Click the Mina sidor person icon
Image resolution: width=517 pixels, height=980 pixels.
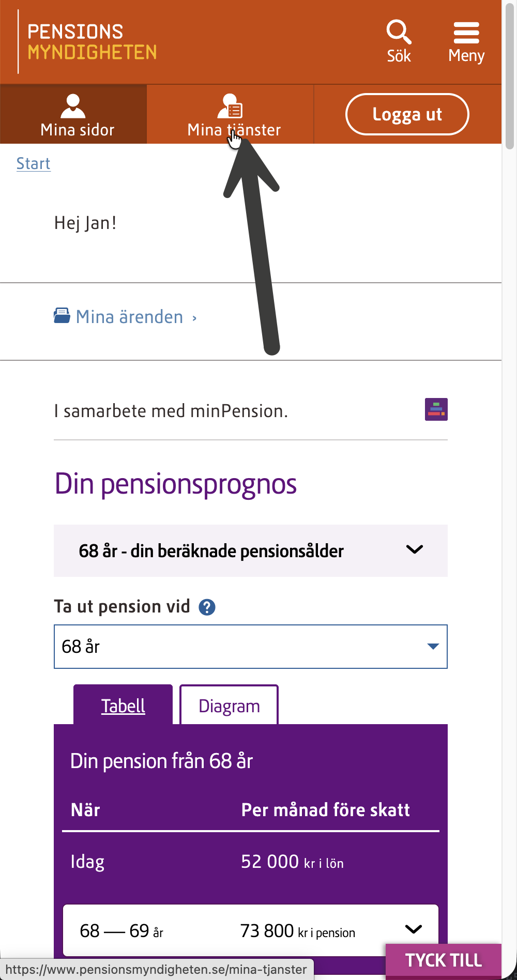tap(73, 106)
